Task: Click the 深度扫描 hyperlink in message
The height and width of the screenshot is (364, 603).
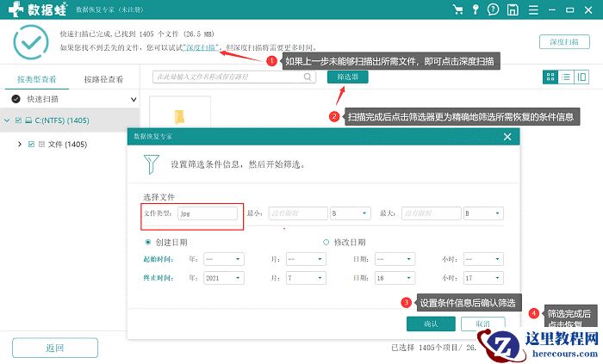Action: coord(202,48)
